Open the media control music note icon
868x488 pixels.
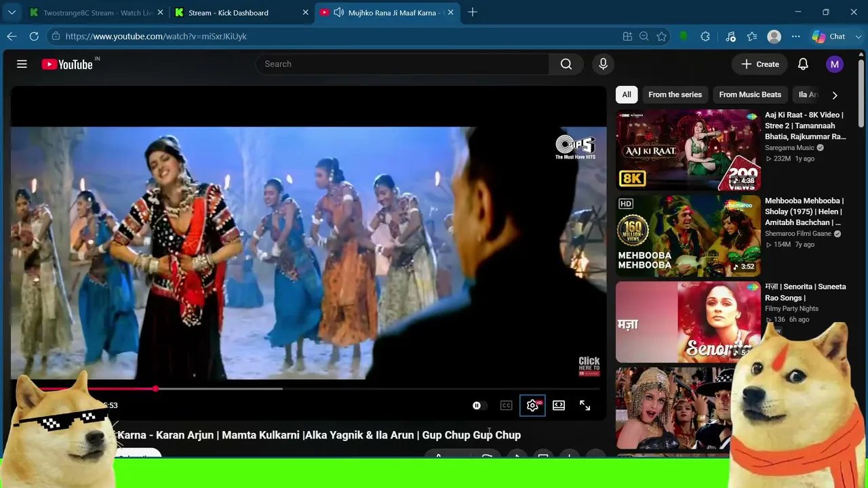[x=730, y=37]
